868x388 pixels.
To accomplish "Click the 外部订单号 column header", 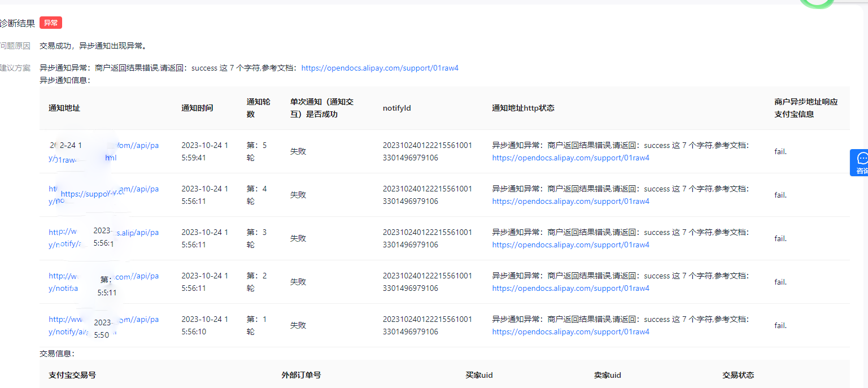I will point(301,375).
